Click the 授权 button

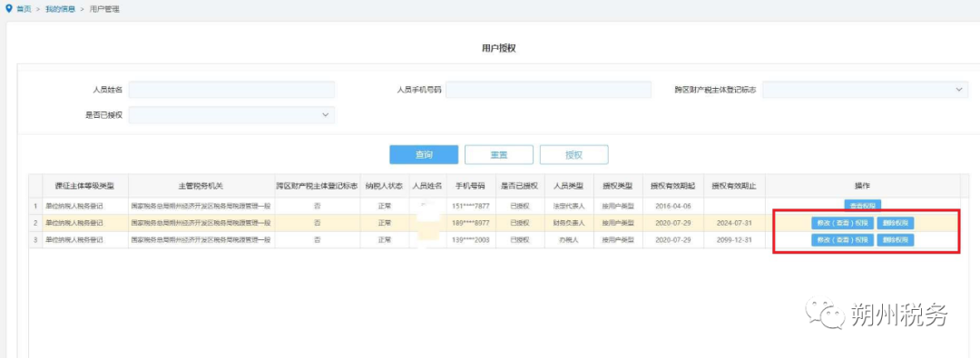coord(573,155)
